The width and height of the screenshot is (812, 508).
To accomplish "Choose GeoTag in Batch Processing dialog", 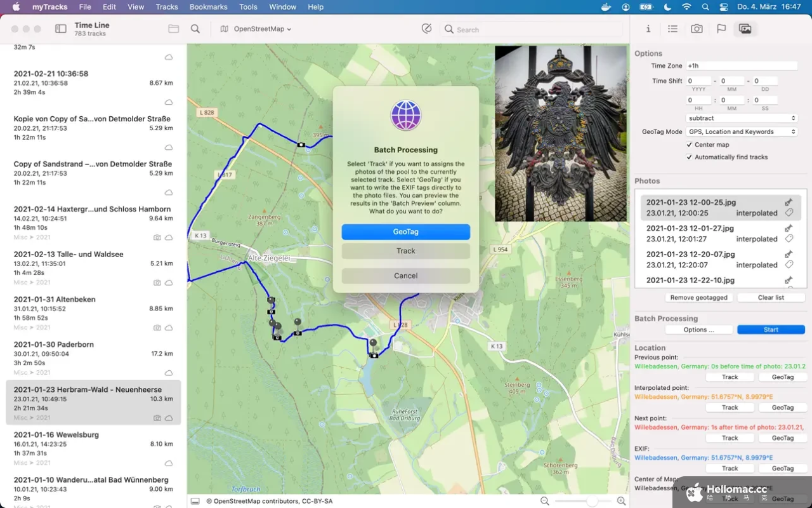I will (x=406, y=232).
